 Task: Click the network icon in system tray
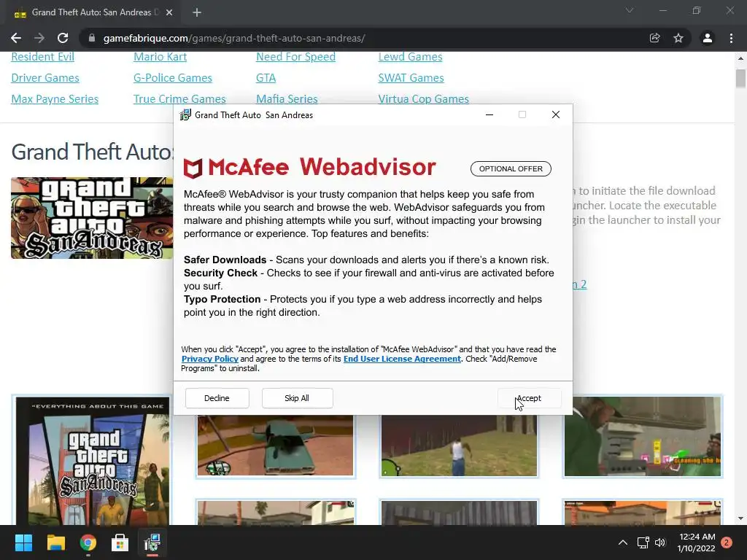click(x=643, y=542)
